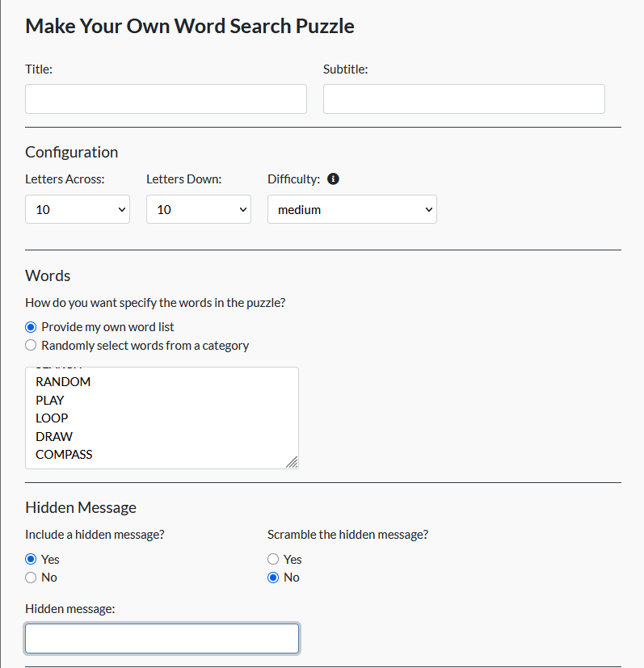Screen dimensions: 644x668
Task: Click into the Title text field
Action: (x=166, y=99)
